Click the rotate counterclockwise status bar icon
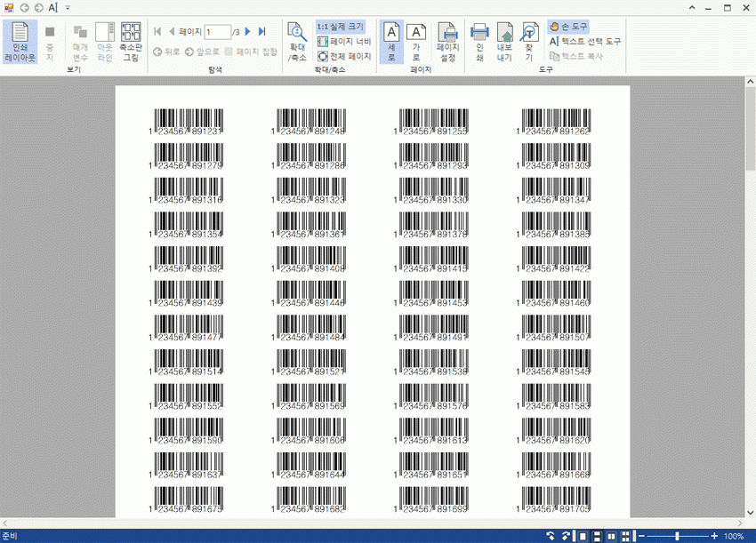The width and height of the screenshot is (756, 543). (x=551, y=536)
